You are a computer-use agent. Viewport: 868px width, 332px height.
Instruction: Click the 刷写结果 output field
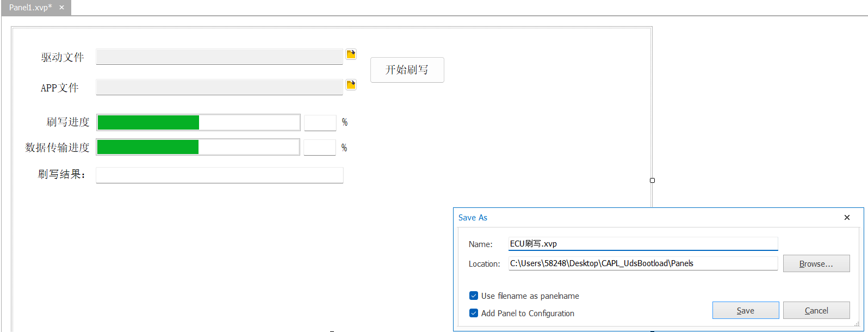219,175
